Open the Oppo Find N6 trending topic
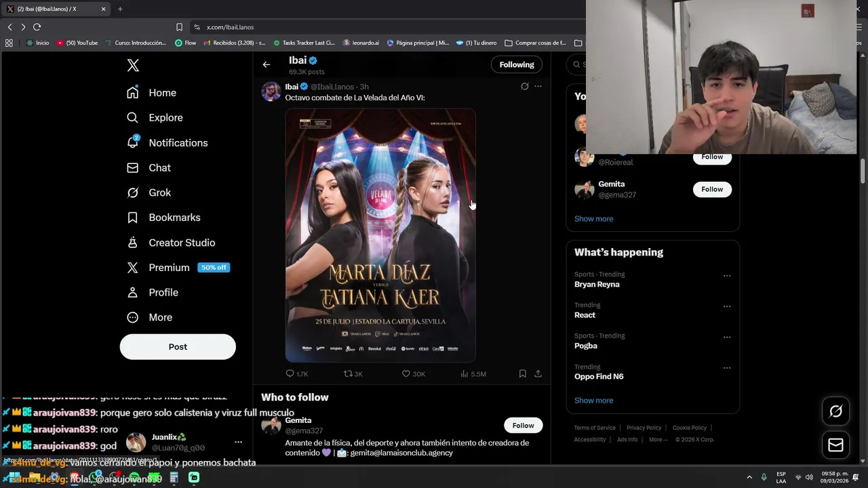 (599, 377)
